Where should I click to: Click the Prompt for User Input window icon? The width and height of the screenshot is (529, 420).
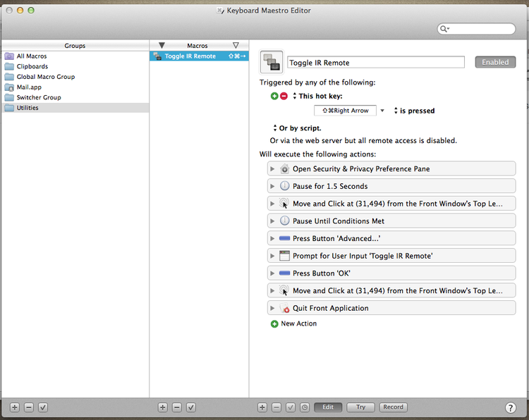pyautogui.click(x=285, y=256)
